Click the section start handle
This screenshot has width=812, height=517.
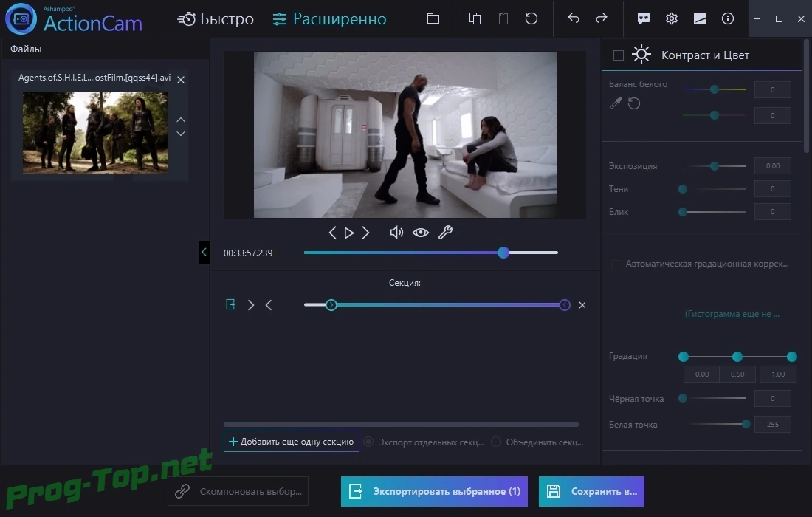tap(331, 304)
